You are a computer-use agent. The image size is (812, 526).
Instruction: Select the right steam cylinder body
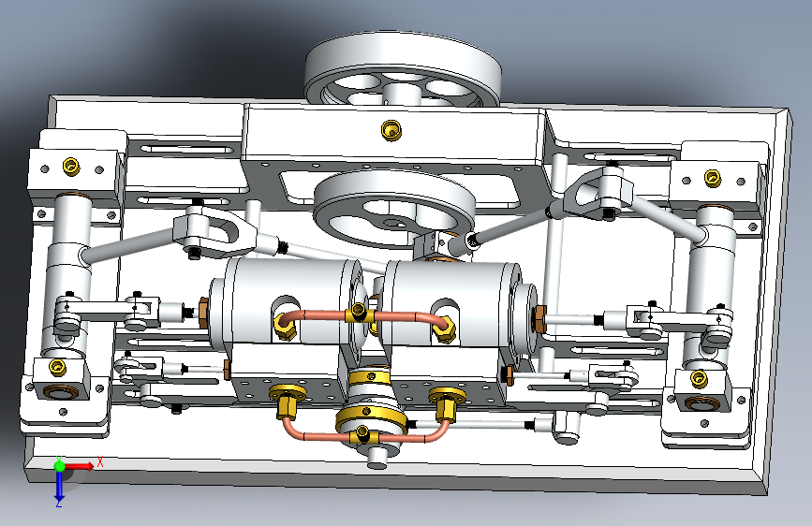pos(456,306)
